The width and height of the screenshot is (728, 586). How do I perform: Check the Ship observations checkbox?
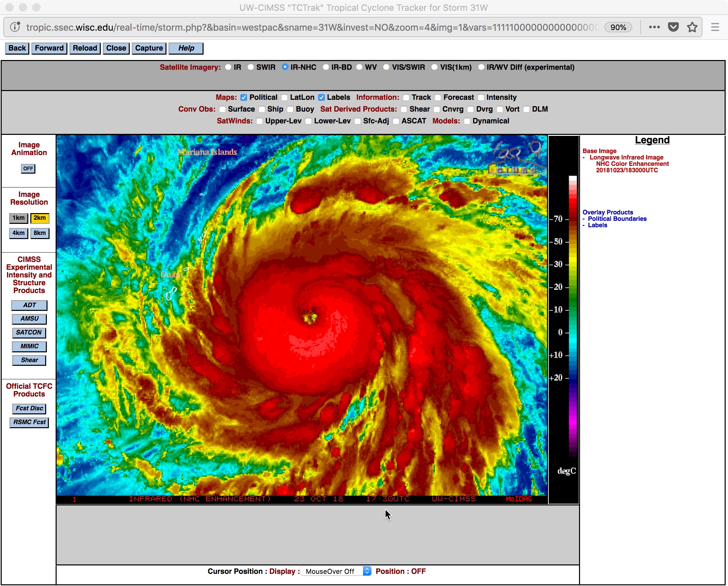[x=262, y=110]
